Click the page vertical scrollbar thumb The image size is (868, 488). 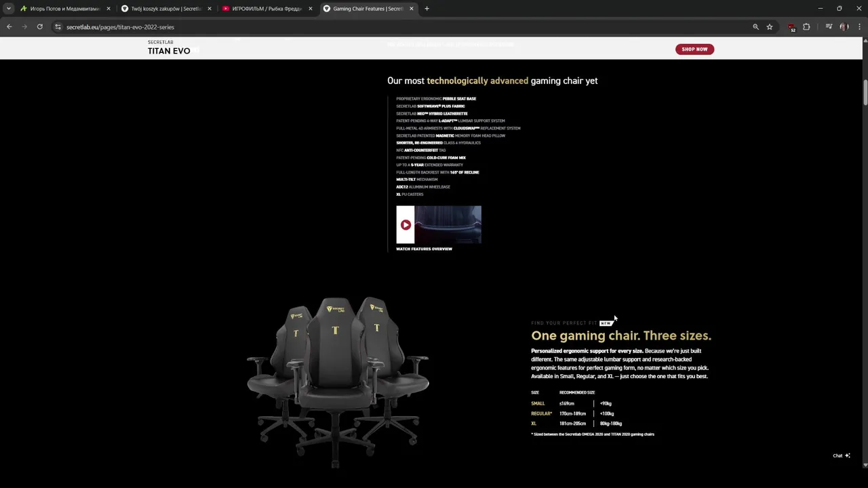865,93
